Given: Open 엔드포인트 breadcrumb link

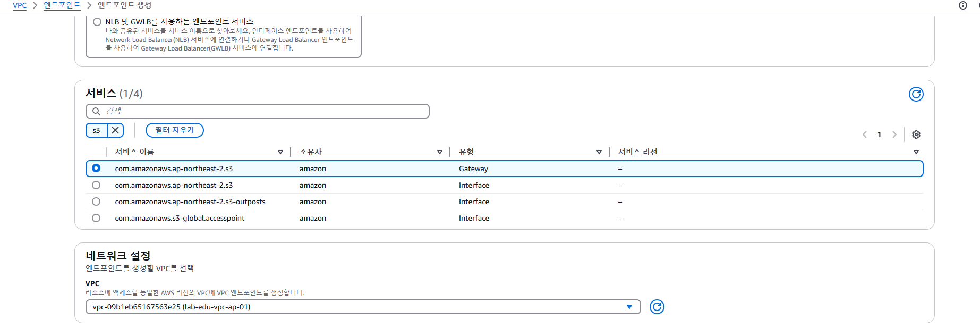Looking at the screenshot, I should (62, 5).
